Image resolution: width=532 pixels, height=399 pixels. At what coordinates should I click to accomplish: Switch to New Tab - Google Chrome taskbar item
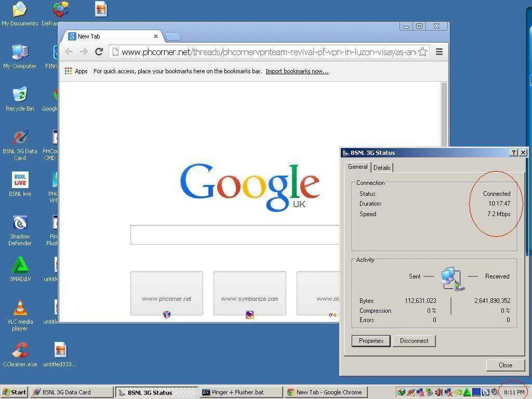point(326,392)
